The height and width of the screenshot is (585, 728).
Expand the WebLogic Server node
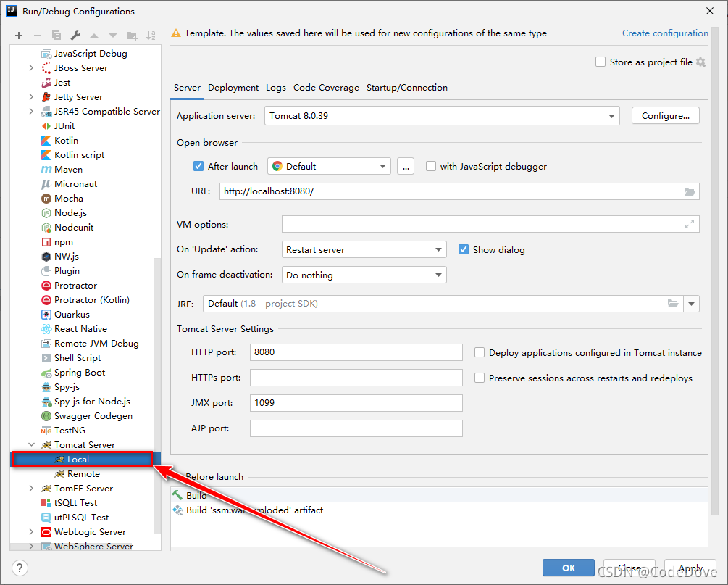pyautogui.click(x=30, y=531)
